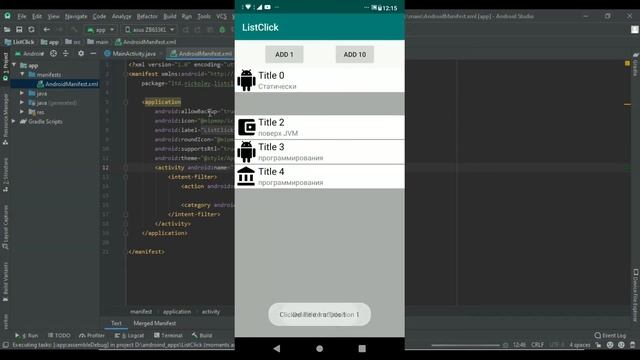
Task: Tap the Android icon of Title 3
Action: [247, 152]
